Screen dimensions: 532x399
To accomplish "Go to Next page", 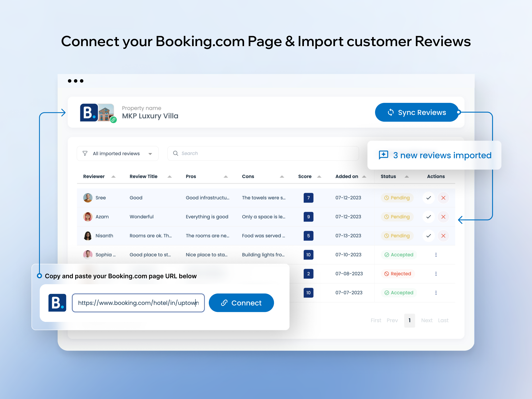I will [x=427, y=320].
